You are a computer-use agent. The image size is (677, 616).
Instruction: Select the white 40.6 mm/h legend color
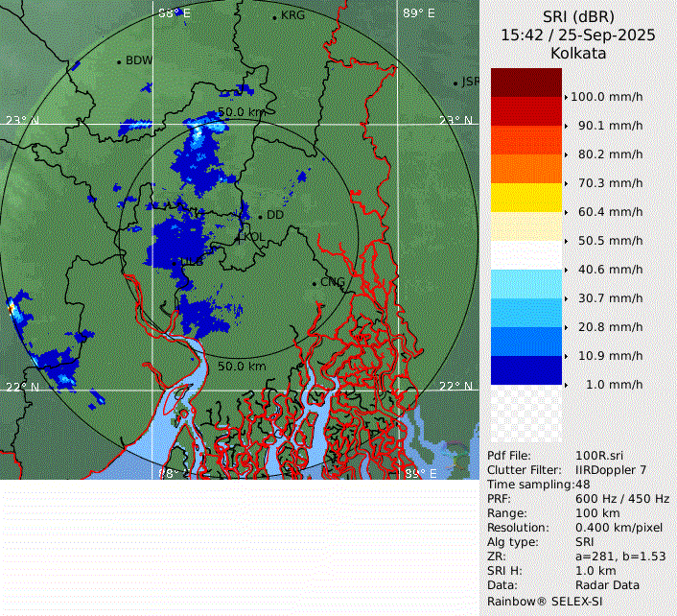click(525, 255)
